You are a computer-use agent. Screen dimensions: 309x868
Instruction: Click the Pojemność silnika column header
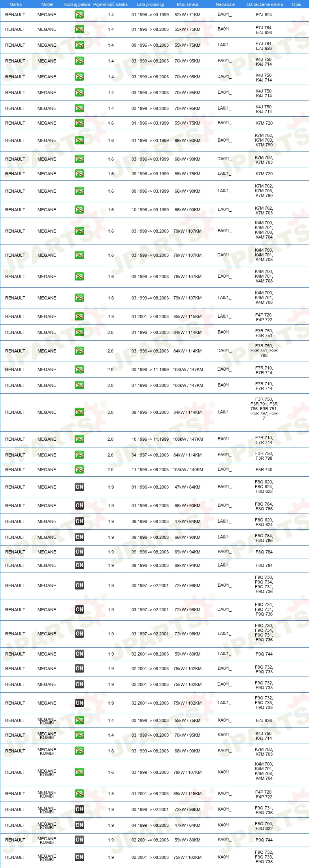(111, 4)
